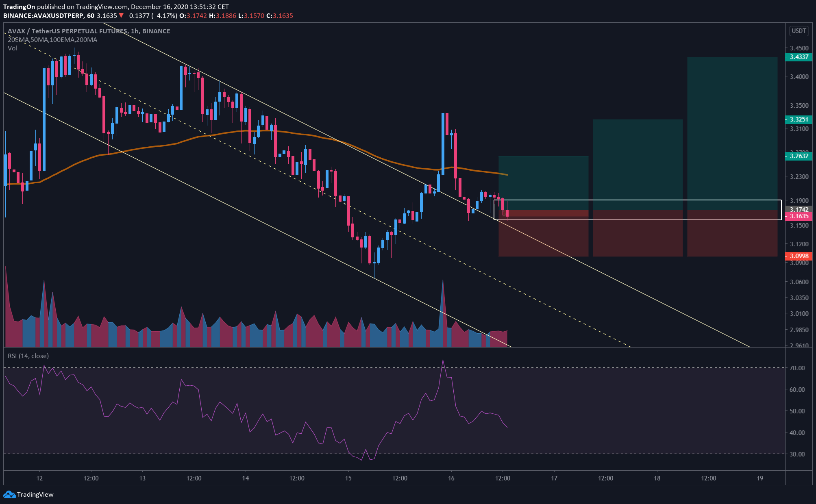Screen dimensions: 816x504
Task: Click the RSI (14, close) indicator label
Action: coord(28,356)
